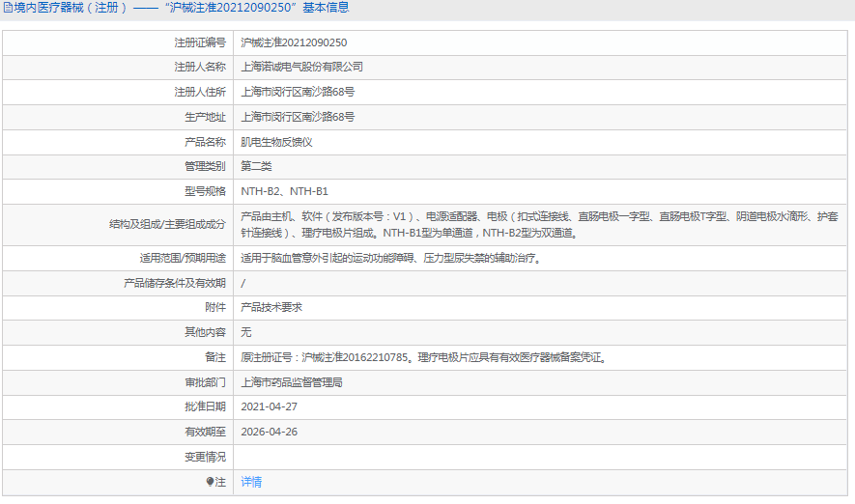Select the value 沪械注准20212090250 in the table
The image size is (855, 504).
(294, 42)
